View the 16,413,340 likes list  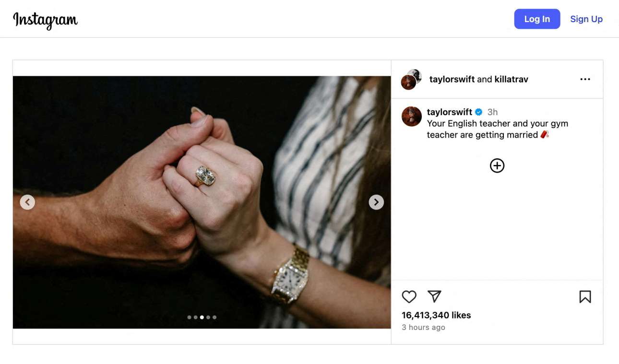(436, 315)
